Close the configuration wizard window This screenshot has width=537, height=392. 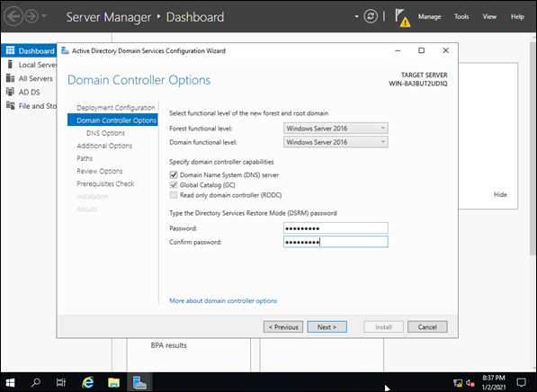(x=445, y=50)
